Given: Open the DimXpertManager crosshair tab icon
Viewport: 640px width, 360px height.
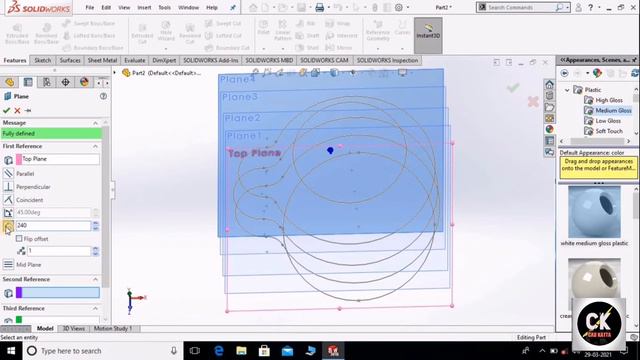Looking at the screenshot, I should [65, 82].
